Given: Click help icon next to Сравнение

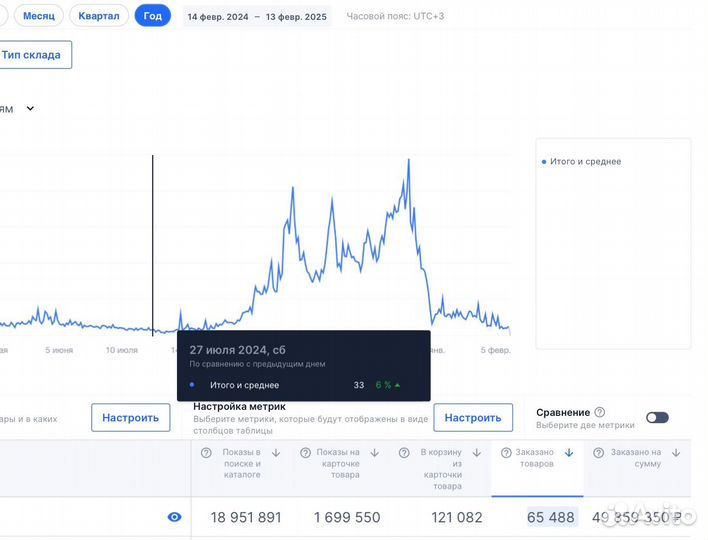Looking at the screenshot, I should click(600, 412).
